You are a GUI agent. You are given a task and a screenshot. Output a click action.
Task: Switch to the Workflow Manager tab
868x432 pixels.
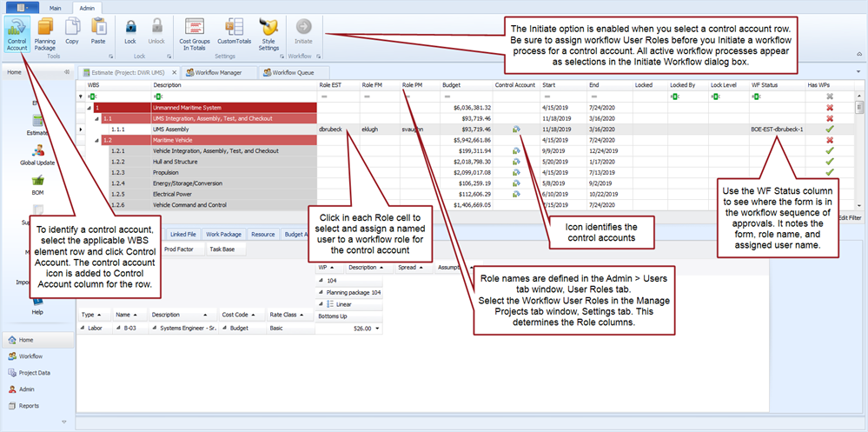click(217, 73)
